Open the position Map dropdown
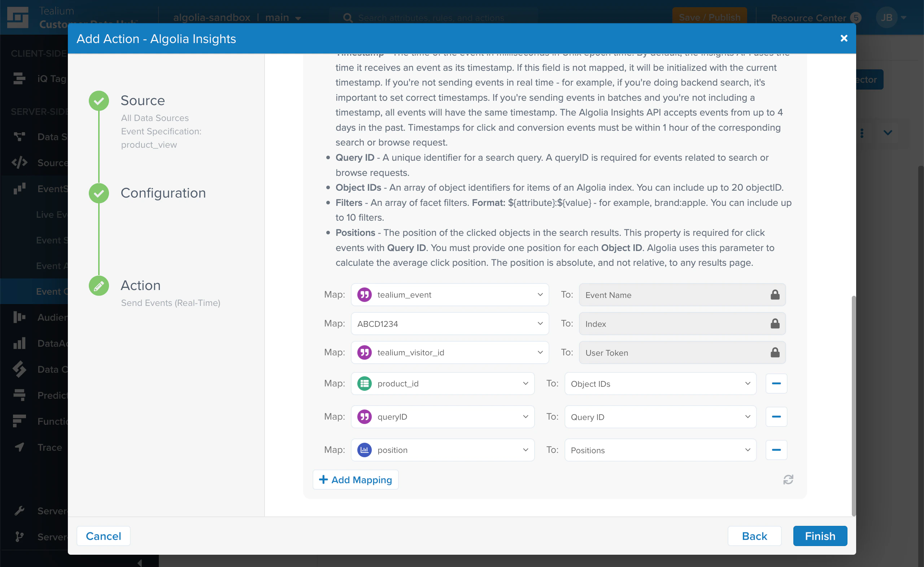 443,450
